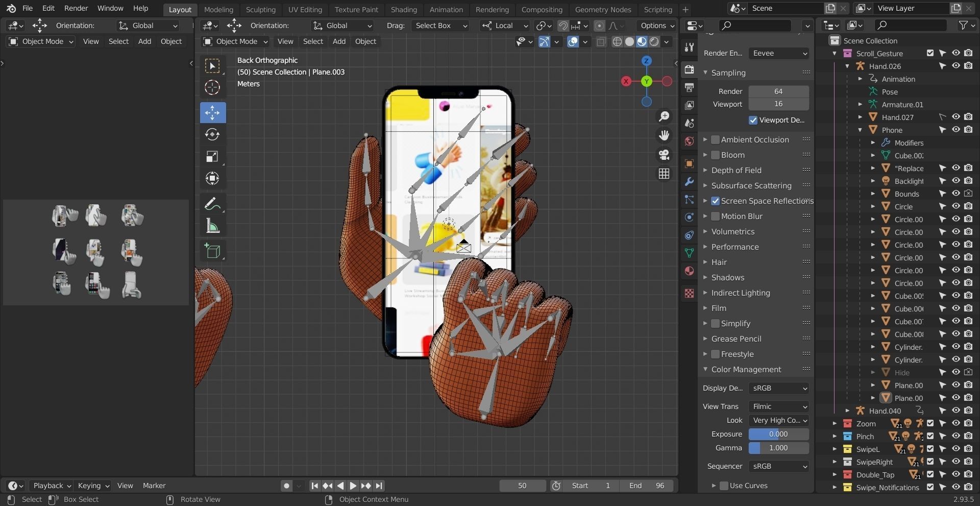Viewport: 980px width, 506px height.
Task: Open Scene properties tab icon
Action: pos(689,123)
